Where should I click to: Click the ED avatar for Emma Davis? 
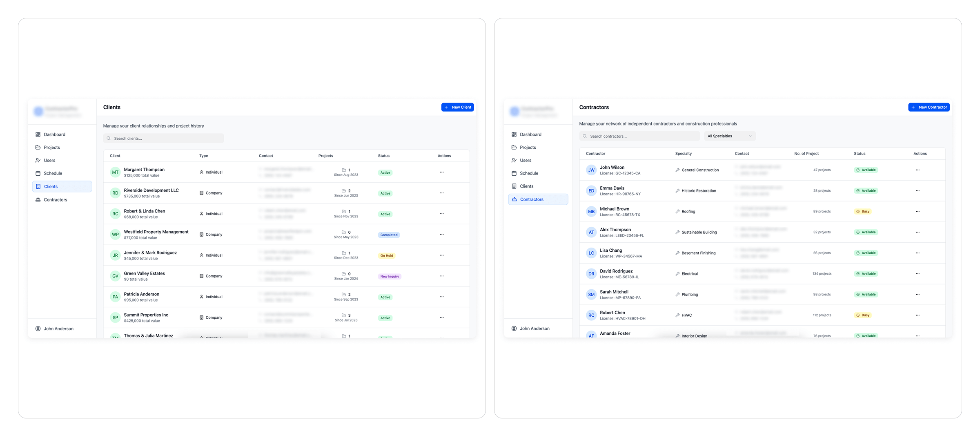coord(591,191)
